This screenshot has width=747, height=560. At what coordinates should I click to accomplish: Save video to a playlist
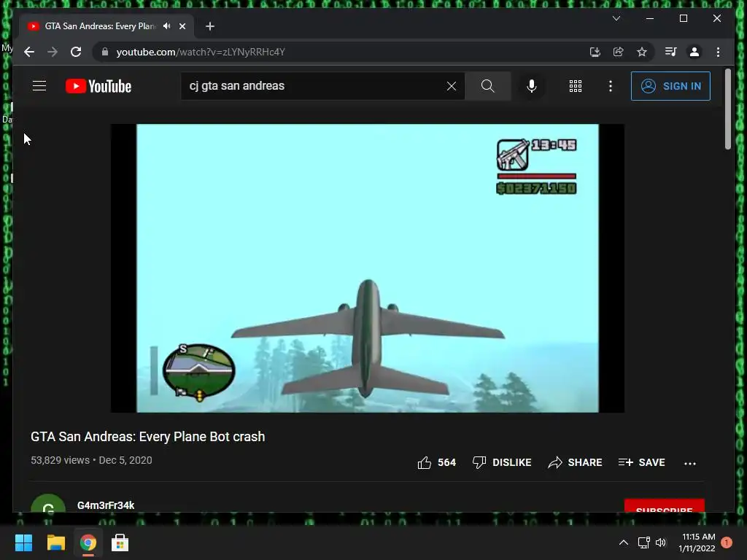[641, 462]
